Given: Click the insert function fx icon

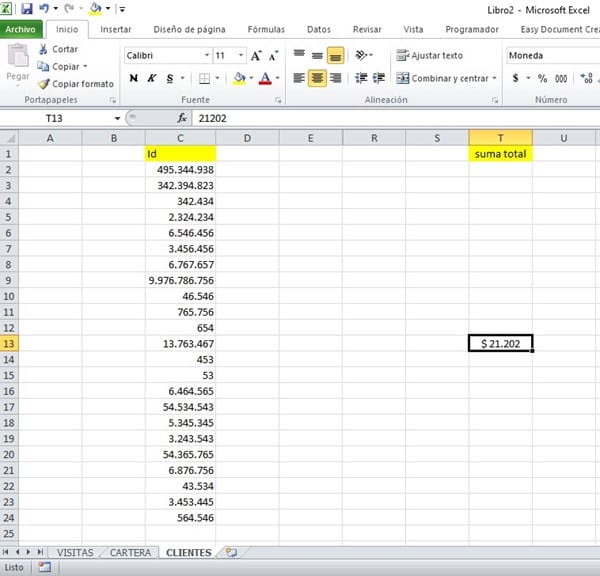Looking at the screenshot, I should (x=182, y=118).
